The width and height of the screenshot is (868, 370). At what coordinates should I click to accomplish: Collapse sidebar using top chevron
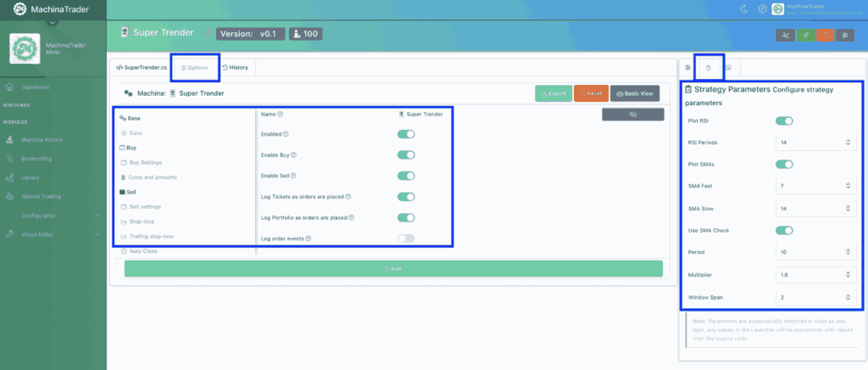click(52, 23)
